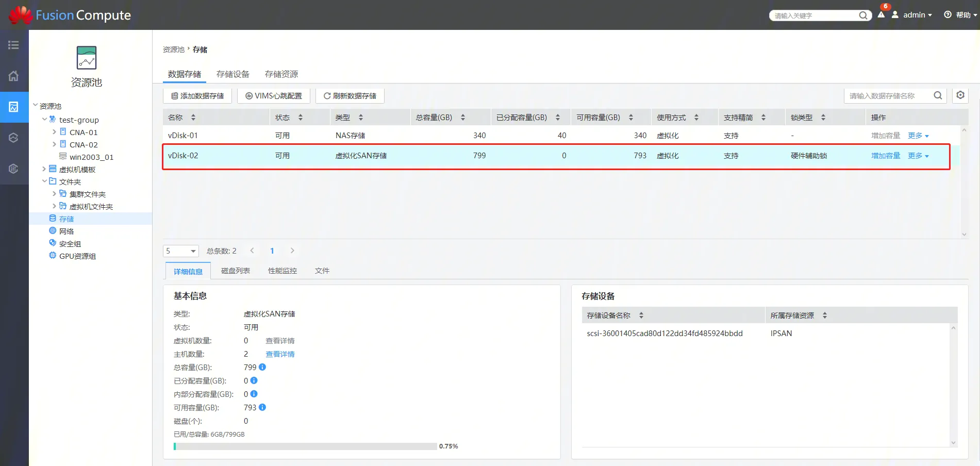The image size is (980, 466).
Task: Open the help question mark icon
Action: (948, 14)
